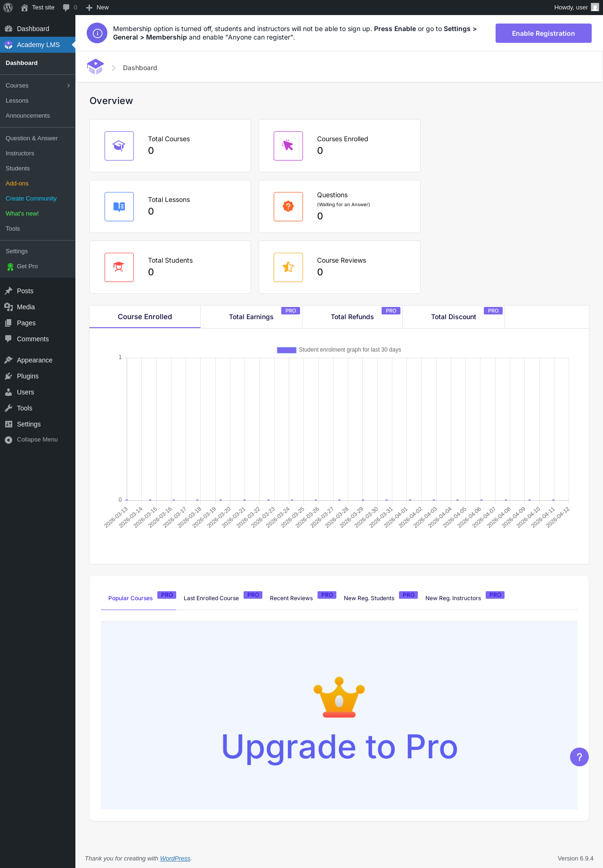Click the Questions badge icon
The height and width of the screenshot is (868, 603).
[x=288, y=207]
